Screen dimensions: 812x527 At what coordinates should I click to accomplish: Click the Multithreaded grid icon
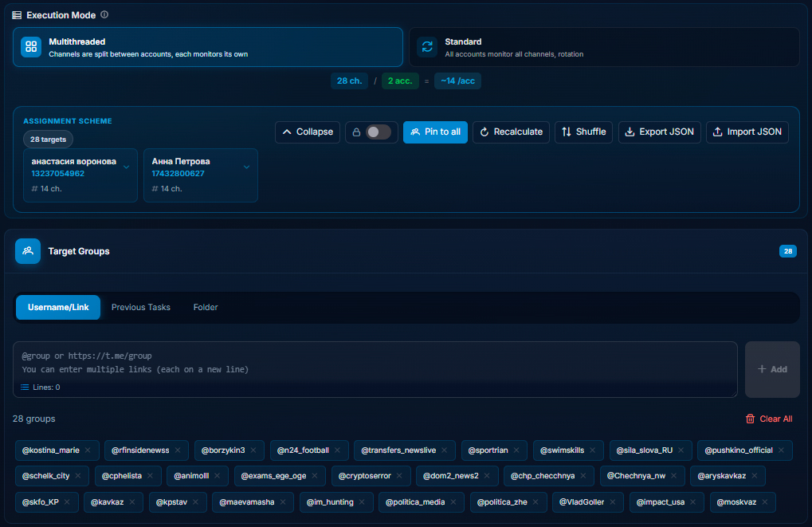(31, 46)
